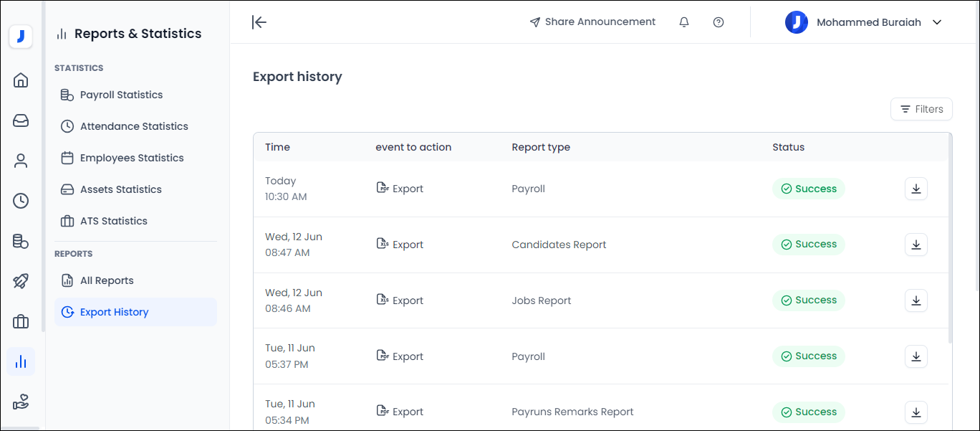Select All Reports in sidebar
The image size is (980, 431).
[107, 280]
